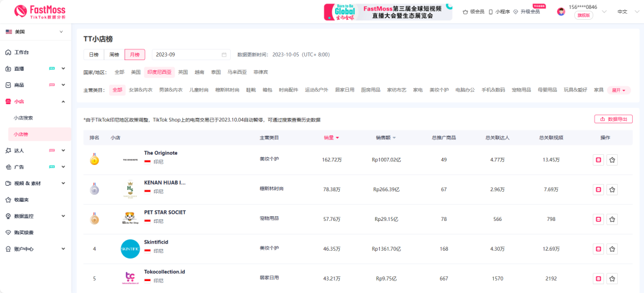
Task: Expand the 直播 sidebar section chevron
Action: 63,68
